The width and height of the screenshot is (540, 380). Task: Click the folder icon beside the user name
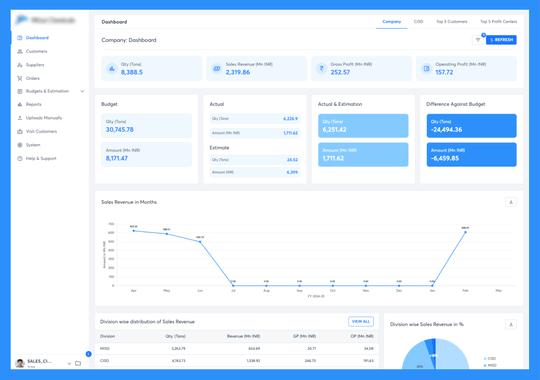(x=78, y=363)
